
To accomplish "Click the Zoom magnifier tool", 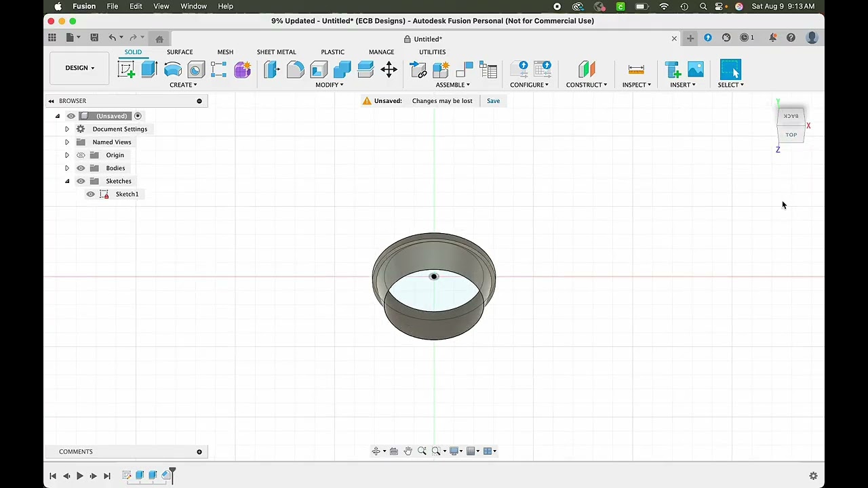I will [422, 451].
